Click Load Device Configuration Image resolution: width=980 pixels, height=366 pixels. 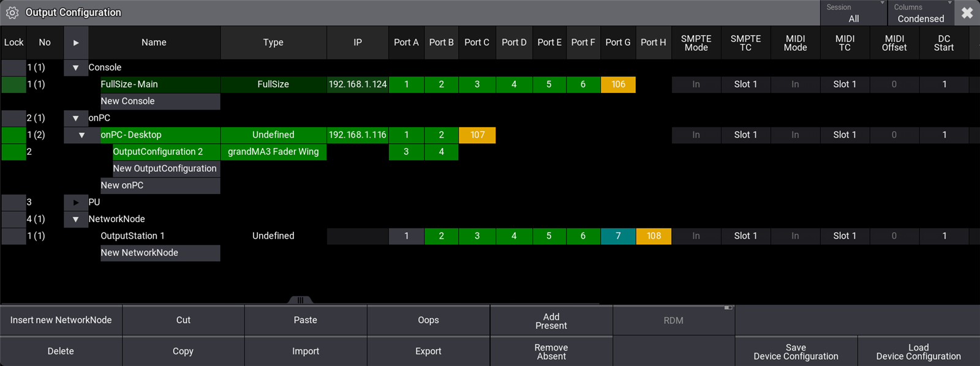click(919, 352)
